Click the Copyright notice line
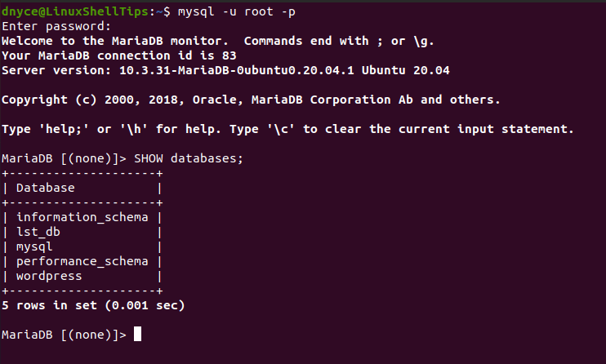This screenshot has height=364, width=606. click(x=251, y=100)
